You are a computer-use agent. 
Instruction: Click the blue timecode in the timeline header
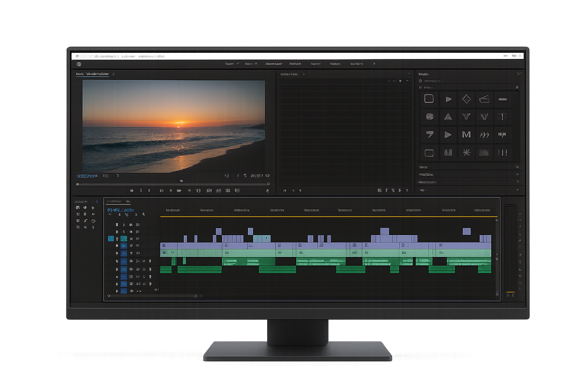coord(120,210)
